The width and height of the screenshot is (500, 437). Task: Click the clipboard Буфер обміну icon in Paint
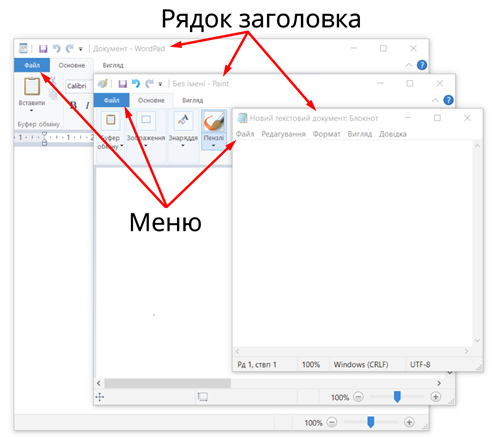pos(111,120)
